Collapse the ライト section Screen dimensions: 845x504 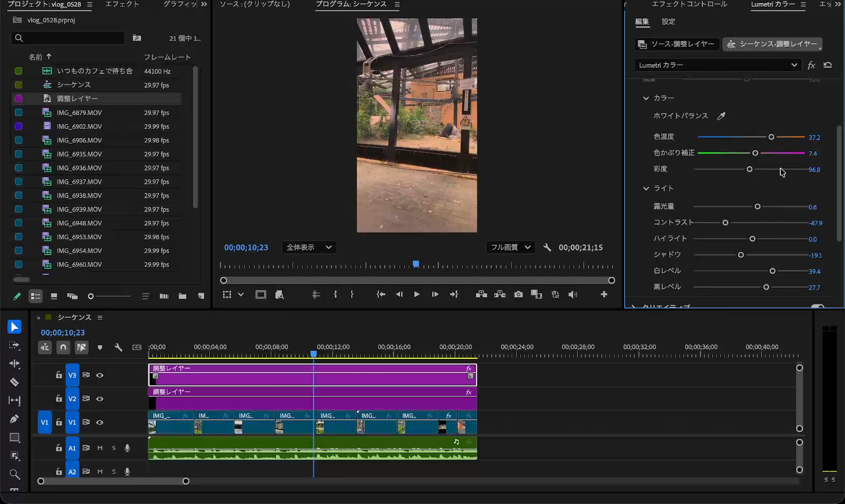coord(646,188)
